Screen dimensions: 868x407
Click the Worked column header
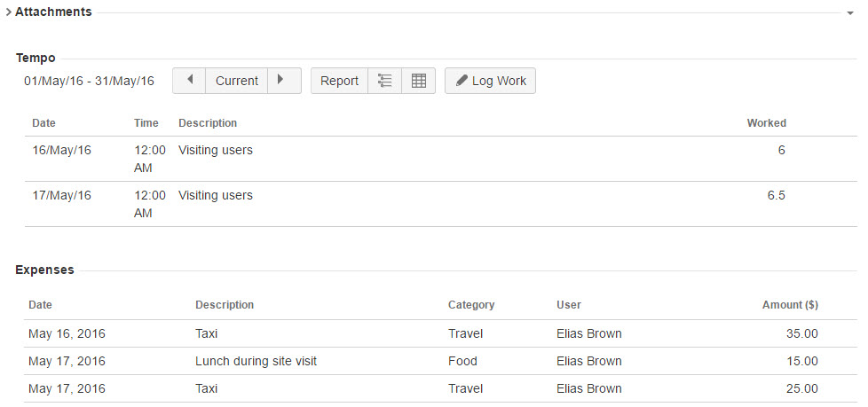[x=766, y=123]
